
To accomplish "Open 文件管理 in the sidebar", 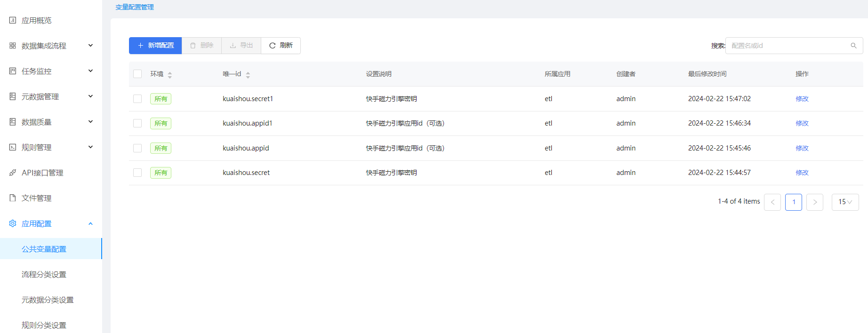I will tap(36, 198).
